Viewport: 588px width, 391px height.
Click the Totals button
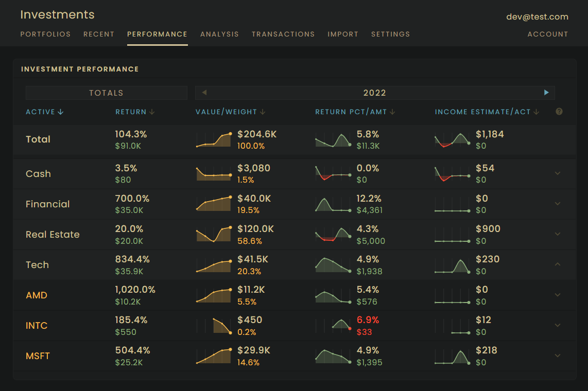point(107,93)
